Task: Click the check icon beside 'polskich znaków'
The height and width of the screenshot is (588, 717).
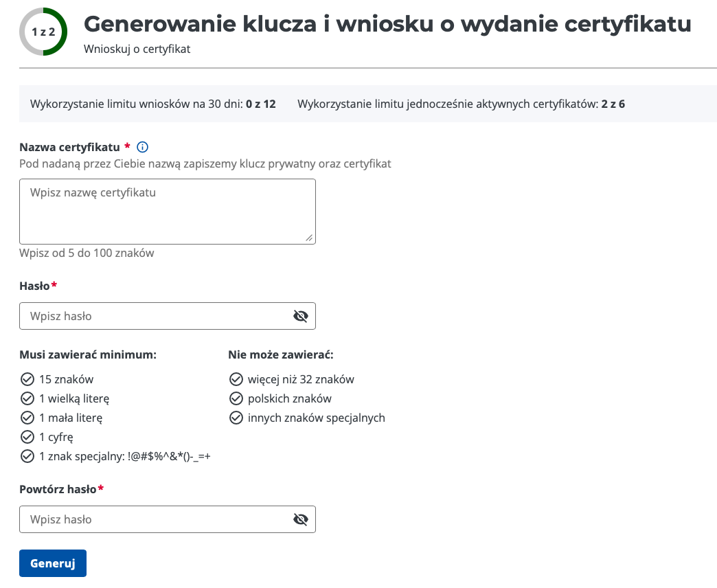Action: 236,398
